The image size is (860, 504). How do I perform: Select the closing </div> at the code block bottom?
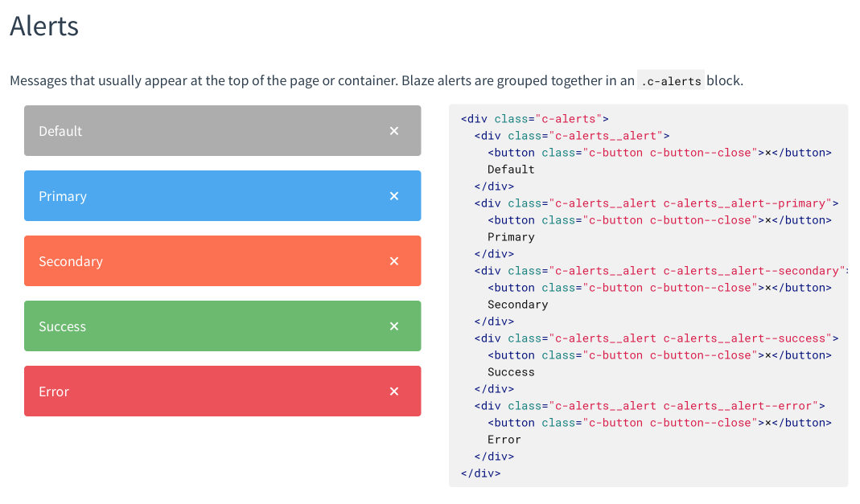pyautogui.click(x=479, y=473)
